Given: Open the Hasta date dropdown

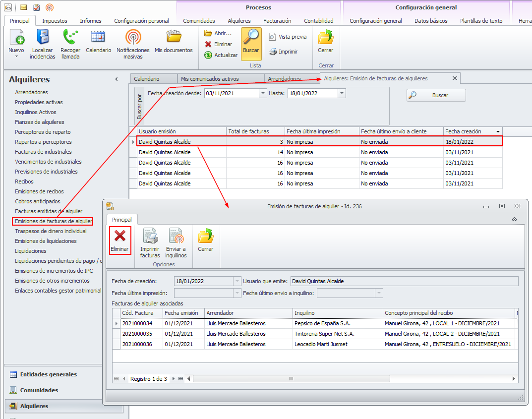Looking at the screenshot, I should pyautogui.click(x=341, y=93).
